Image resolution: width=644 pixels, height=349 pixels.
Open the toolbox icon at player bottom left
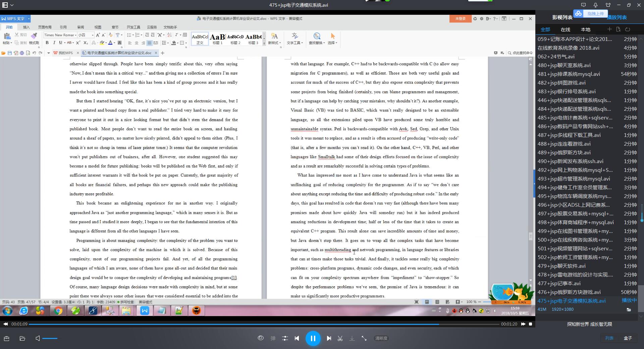[x=7, y=338]
